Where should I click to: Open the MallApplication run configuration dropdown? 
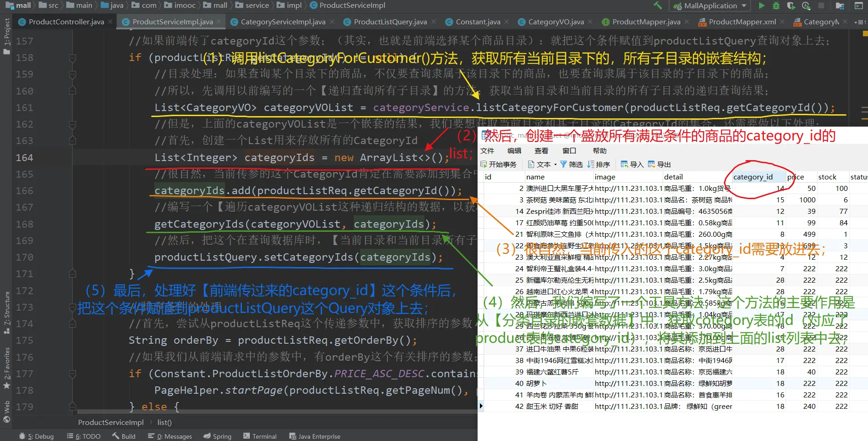point(744,6)
